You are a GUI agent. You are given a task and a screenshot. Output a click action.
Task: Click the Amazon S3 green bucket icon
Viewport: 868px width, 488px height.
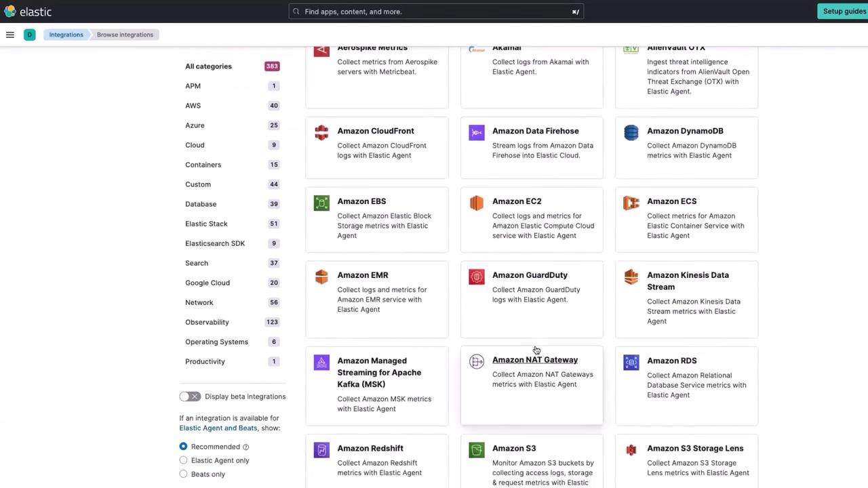477,450
